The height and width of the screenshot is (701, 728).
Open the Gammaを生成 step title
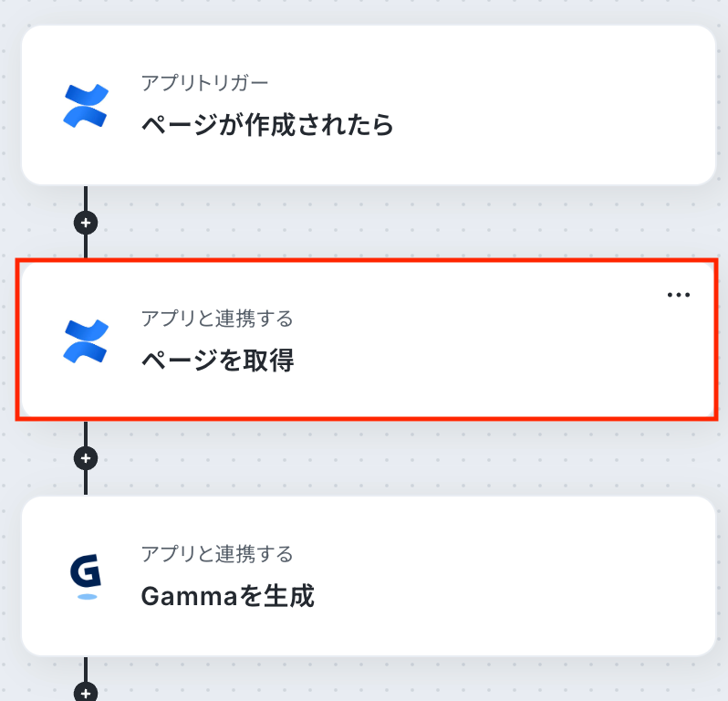pyautogui.click(x=227, y=596)
